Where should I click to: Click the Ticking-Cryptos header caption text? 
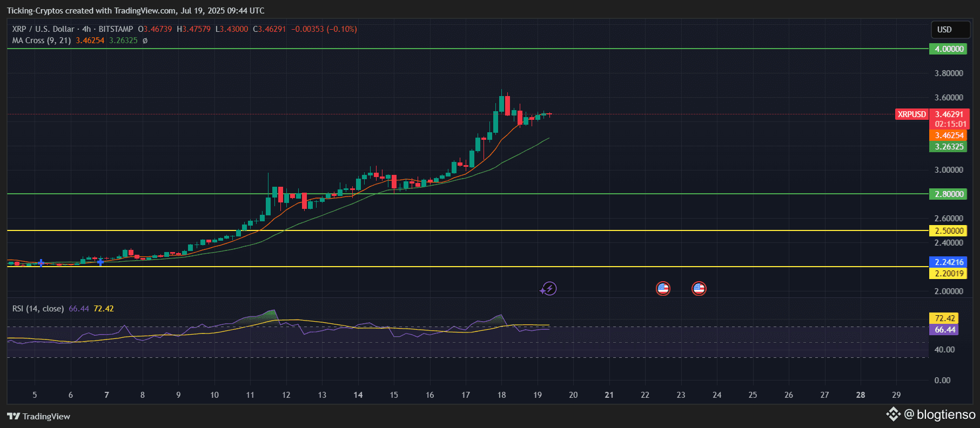tap(136, 11)
